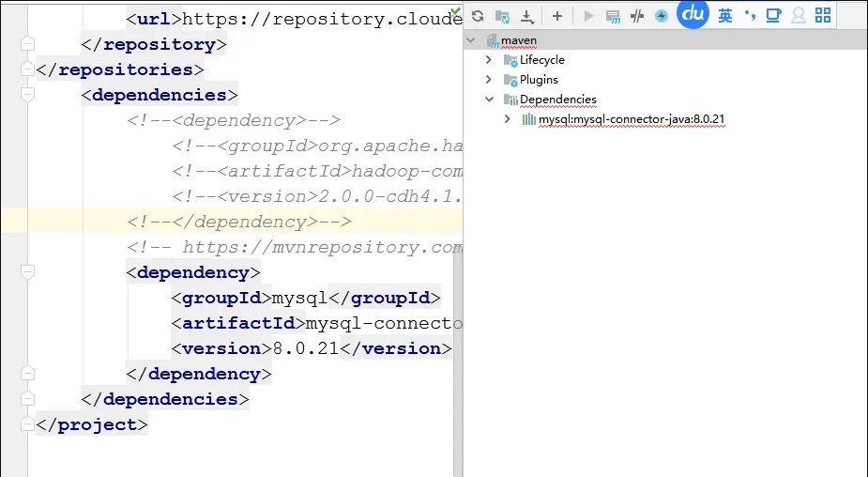This screenshot has height=477, width=868.
Task: Click fold marker at closing project tag
Action: coord(27,424)
